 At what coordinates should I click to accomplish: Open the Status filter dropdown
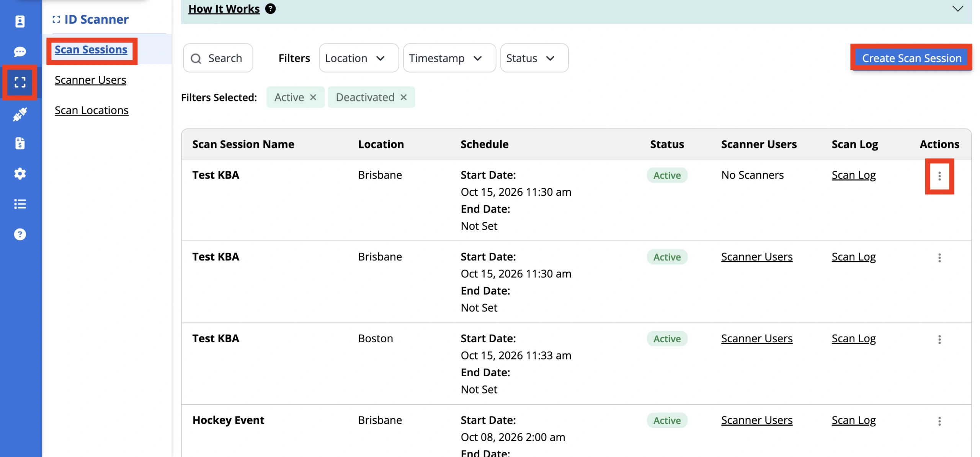[534, 58]
